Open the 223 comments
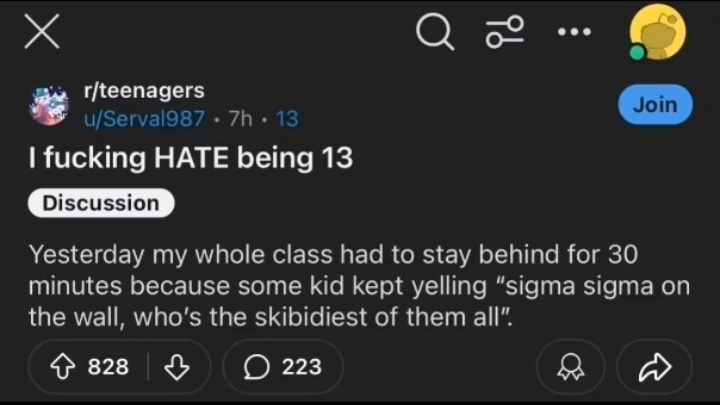The width and height of the screenshot is (720, 405). [283, 367]
